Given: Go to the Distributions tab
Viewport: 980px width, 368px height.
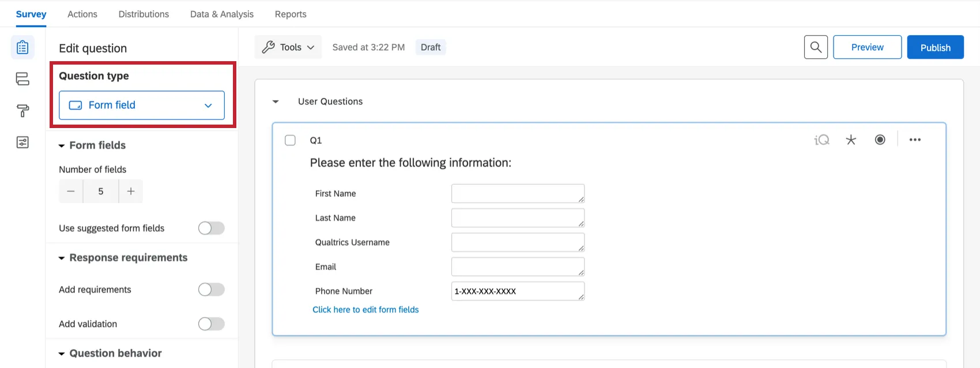Looking at the screenshot, I should pyautogui.click(x=144, y=14).
